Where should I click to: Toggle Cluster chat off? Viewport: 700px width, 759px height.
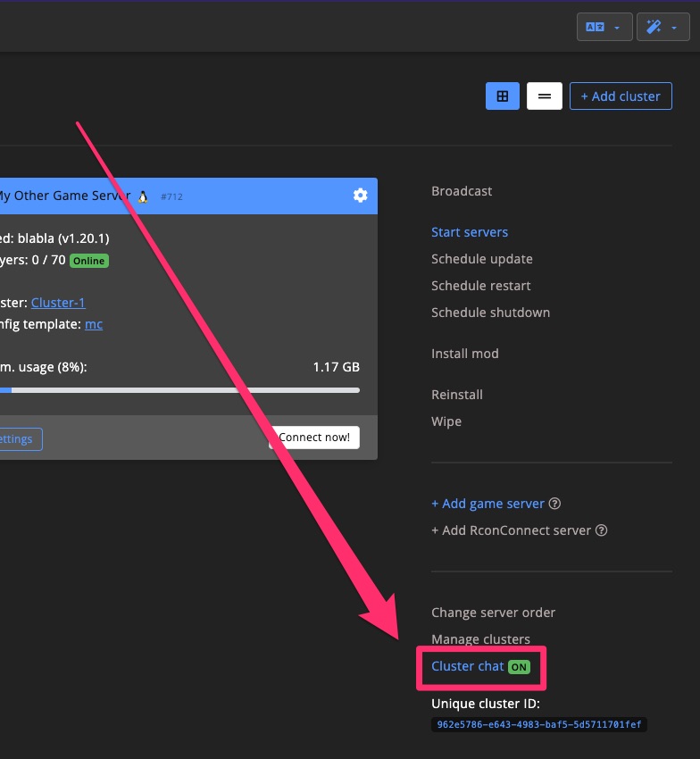[518, 666]
